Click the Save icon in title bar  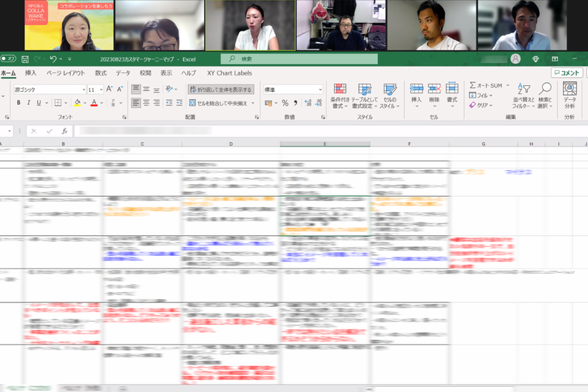tap(25, 59)
